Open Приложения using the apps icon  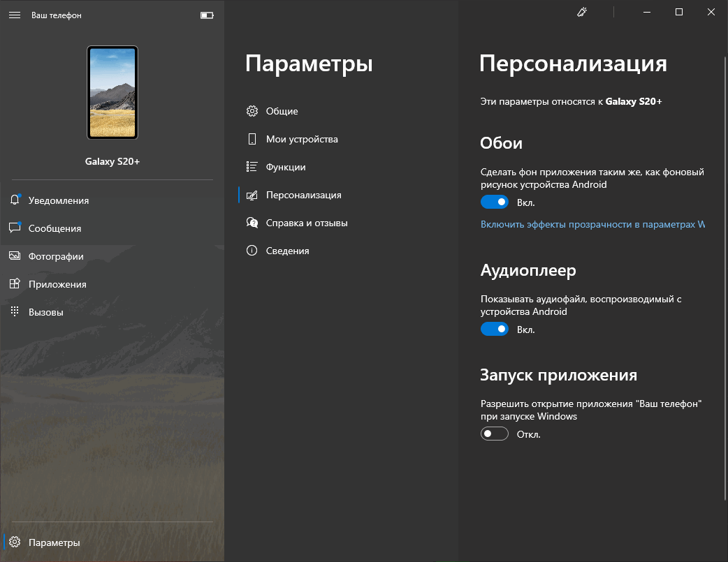[x=15, y=284]
